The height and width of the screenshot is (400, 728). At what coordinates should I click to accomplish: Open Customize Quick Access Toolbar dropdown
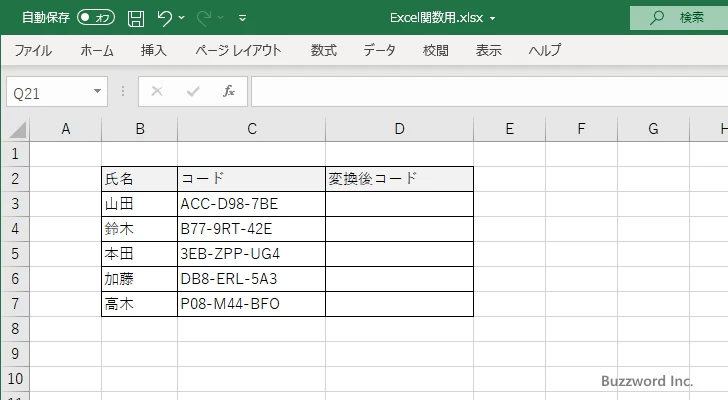tap(242, 18)
